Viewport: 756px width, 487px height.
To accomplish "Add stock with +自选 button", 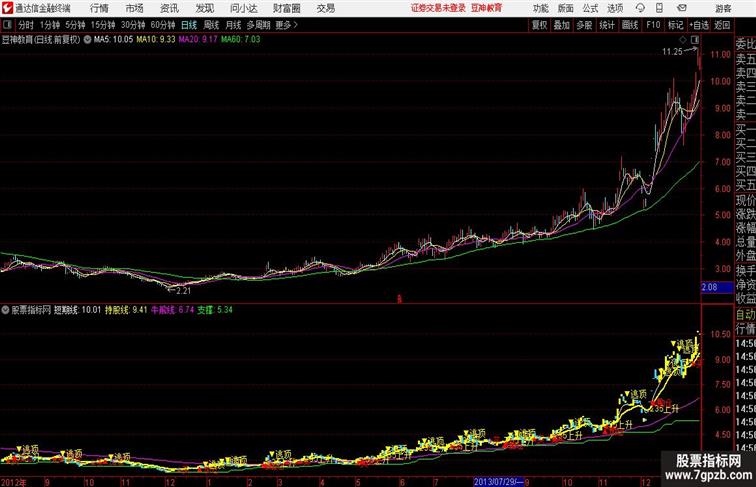I will coord(699,25).
